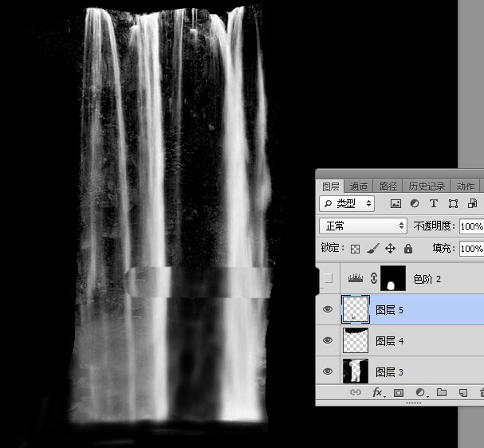Create a new layer

pos(462,393)
